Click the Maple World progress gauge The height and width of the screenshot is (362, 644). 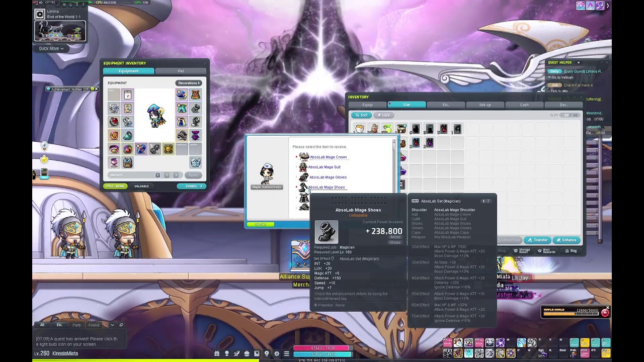click(x=572, y=314)
